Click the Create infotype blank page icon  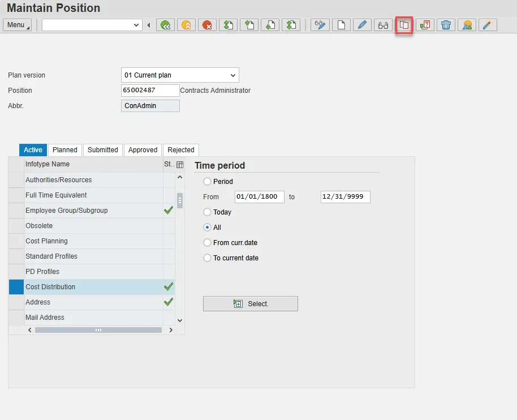coord(341,25)
